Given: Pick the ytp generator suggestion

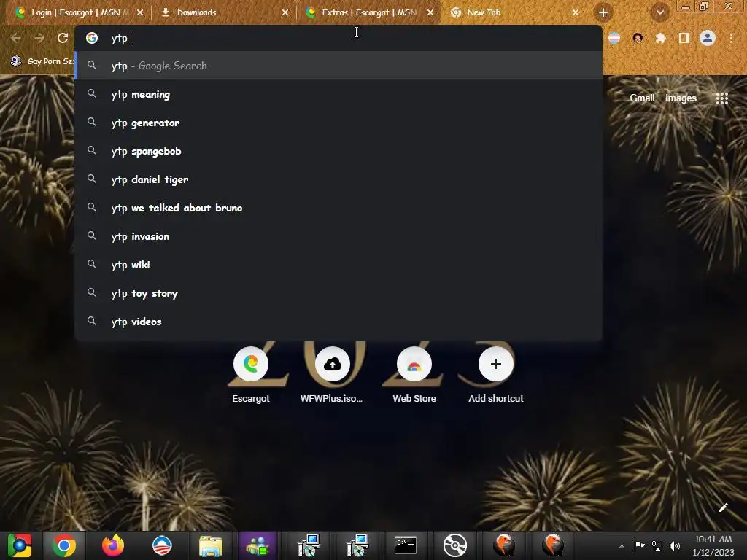Looking at the screenshot, I should [x=338, y=122].
